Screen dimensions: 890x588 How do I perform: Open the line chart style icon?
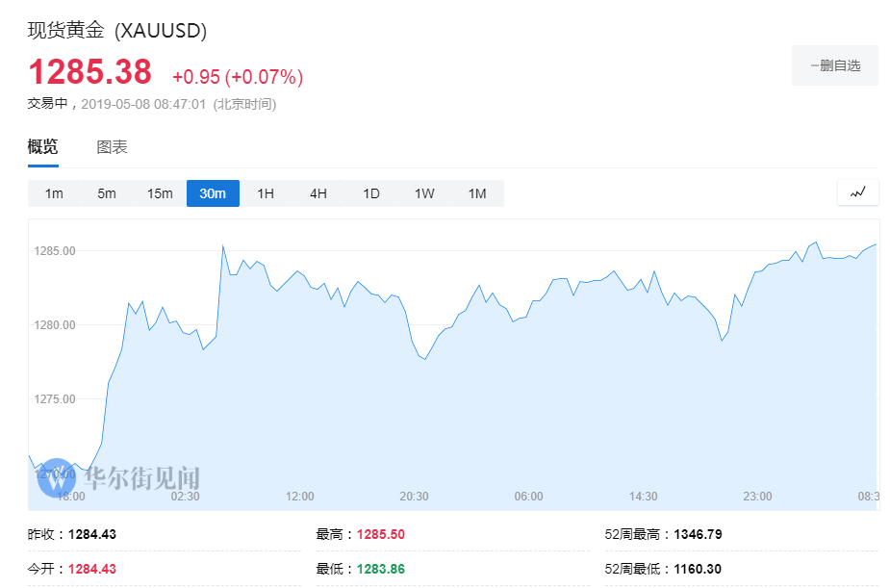pos(856,192)
